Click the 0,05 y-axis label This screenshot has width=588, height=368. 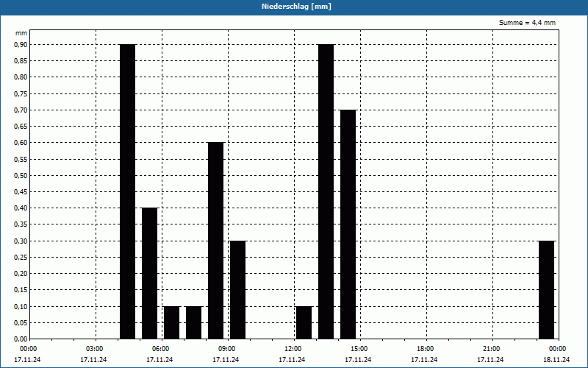pos(21,322)
